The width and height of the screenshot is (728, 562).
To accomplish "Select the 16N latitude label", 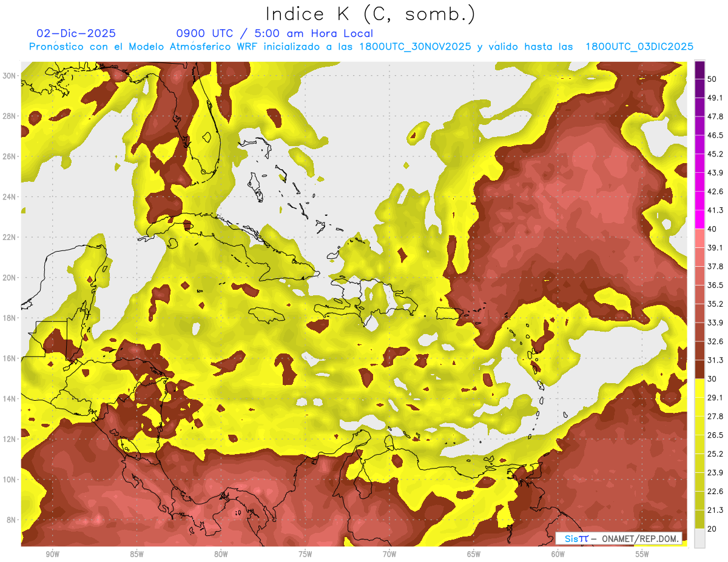I will click(9, 358).
